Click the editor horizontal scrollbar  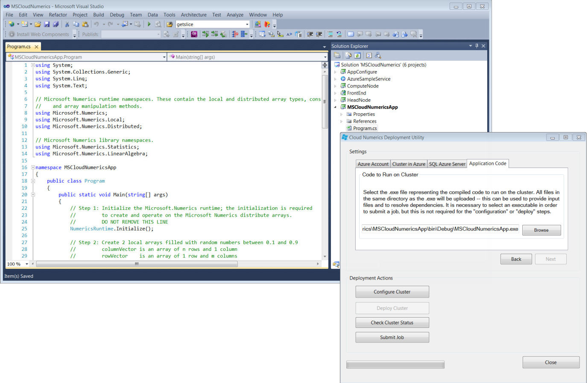tap(137, 264)
